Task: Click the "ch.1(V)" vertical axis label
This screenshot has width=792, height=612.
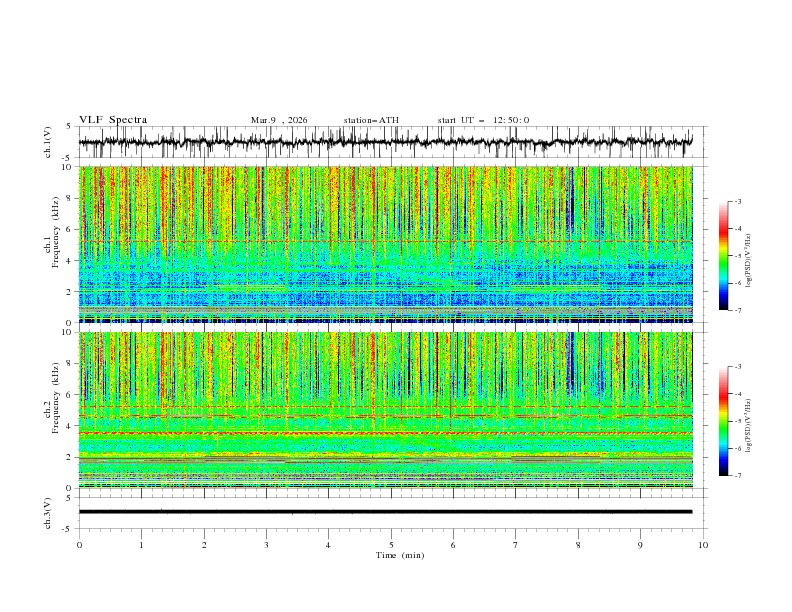Action: click(x=48, y=142)
